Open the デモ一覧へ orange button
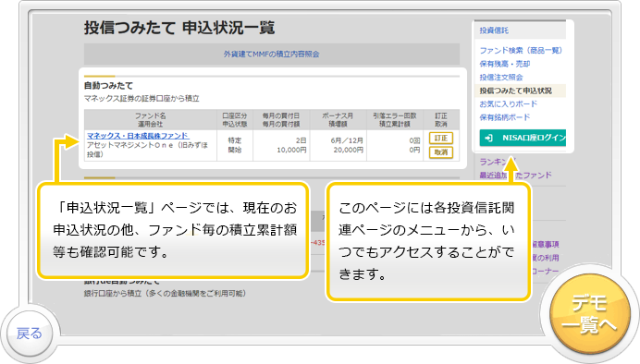Viewport: 640px width, 364px height. click(x=589, y=314)
